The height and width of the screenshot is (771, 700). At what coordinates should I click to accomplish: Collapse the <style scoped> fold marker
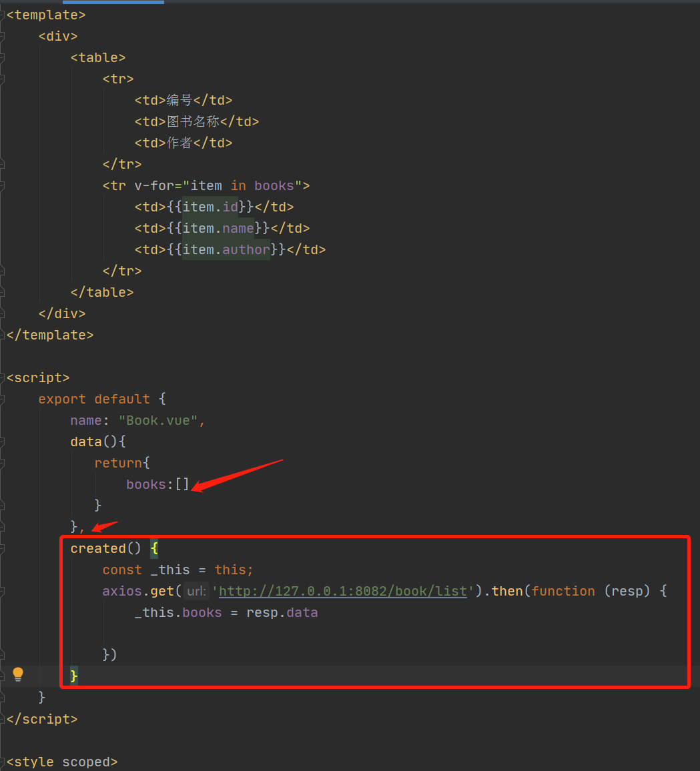(3, 762)
